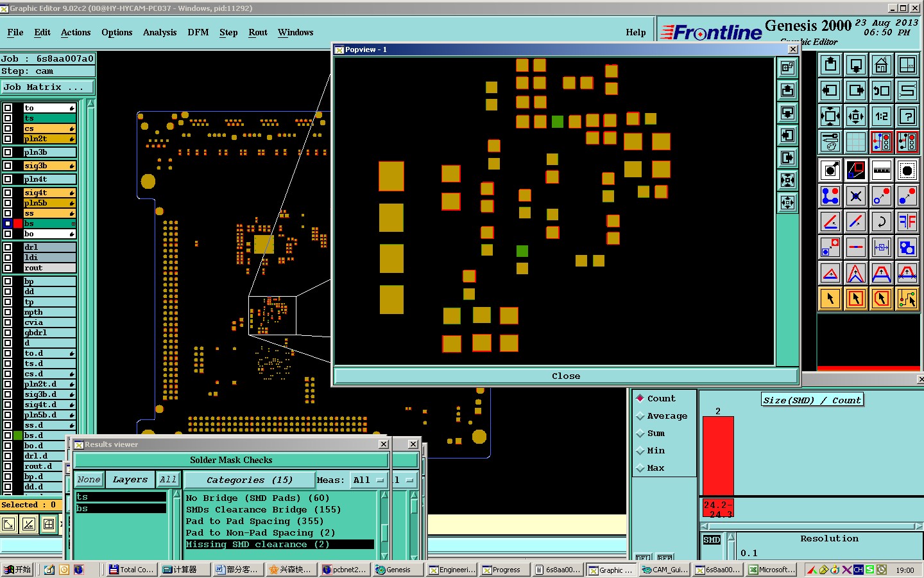Toggle checkbox for layer 'pln3b'
The image size is (924, 578).
click(x=8, y=152)
